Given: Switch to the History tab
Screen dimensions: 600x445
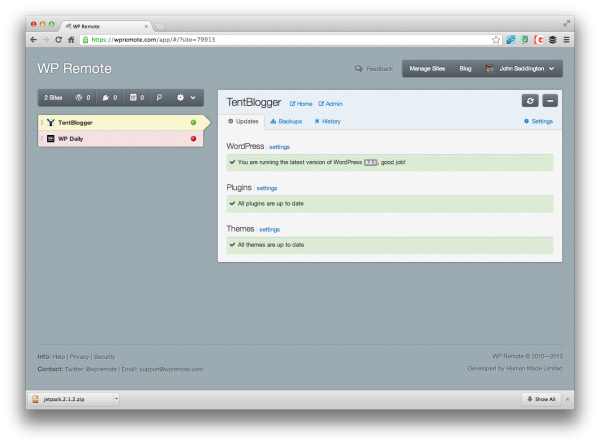Looking at the screenshot, I should (328, 121).
